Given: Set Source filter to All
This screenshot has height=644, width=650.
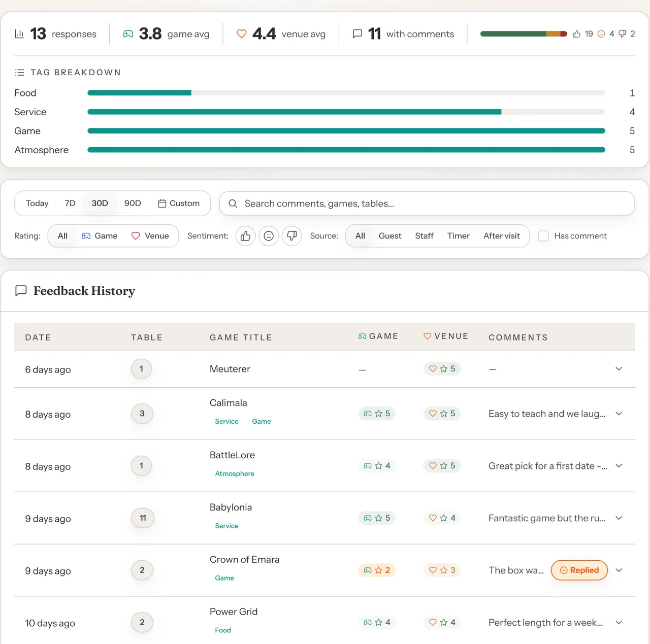Looking at the screenshot, I should 360,236.
